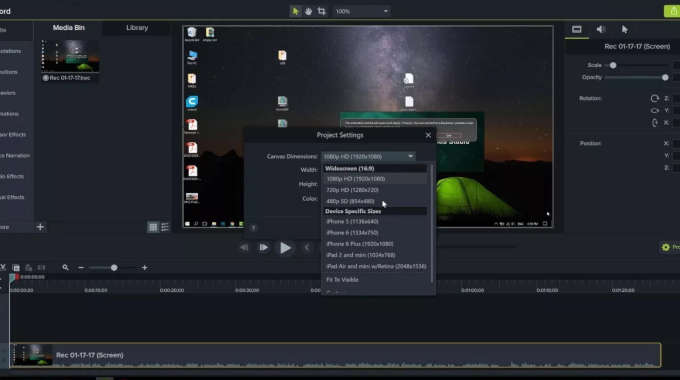Close the Project Settings dialog
Image resolution: width=680 pixels, height=380 pixels.
pos(428,135)
